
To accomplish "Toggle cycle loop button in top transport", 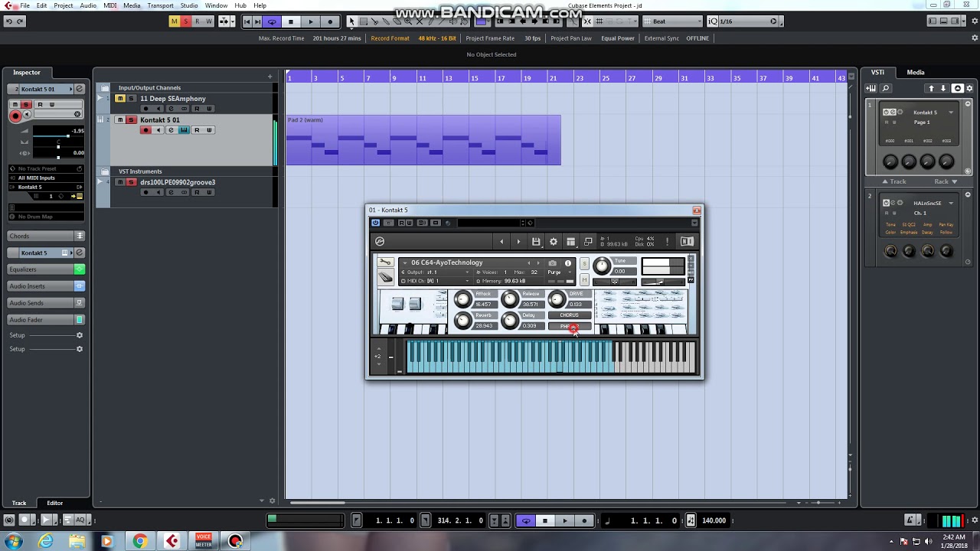I will (272, 21).
